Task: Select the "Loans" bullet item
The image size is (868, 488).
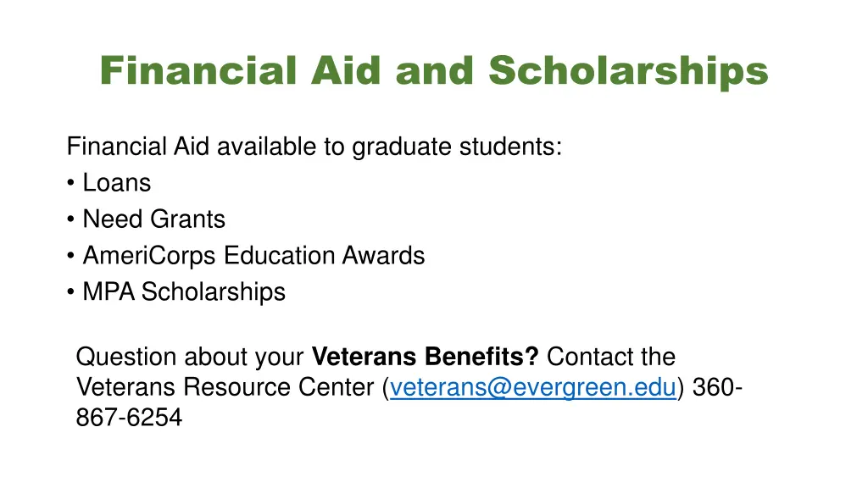Action: tap(116, 183)
